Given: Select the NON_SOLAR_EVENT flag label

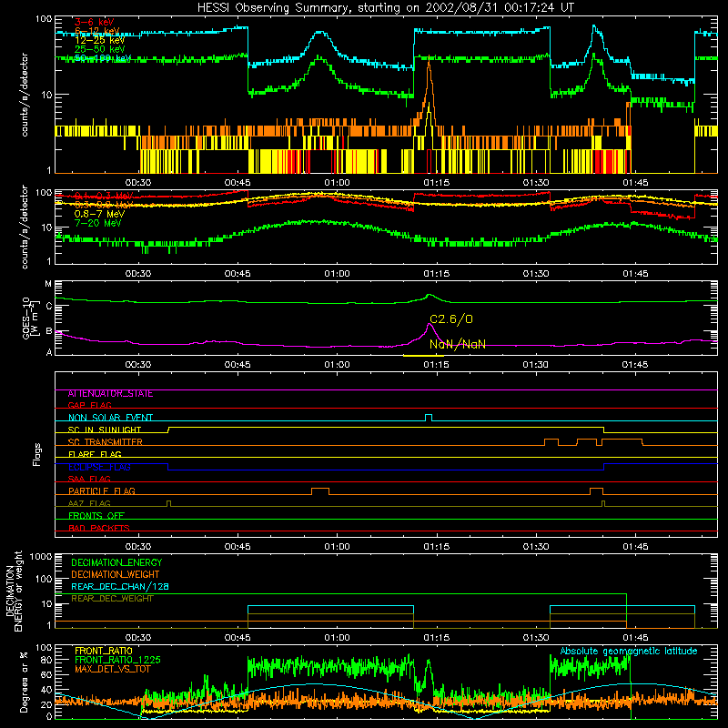Looking at the screenshot, I should click(x=110, y=418).
